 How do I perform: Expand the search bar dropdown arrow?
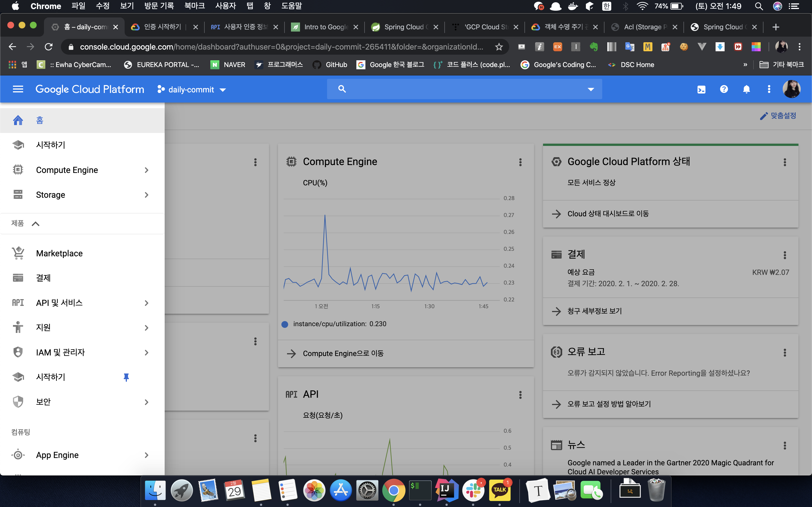(591, 89)
